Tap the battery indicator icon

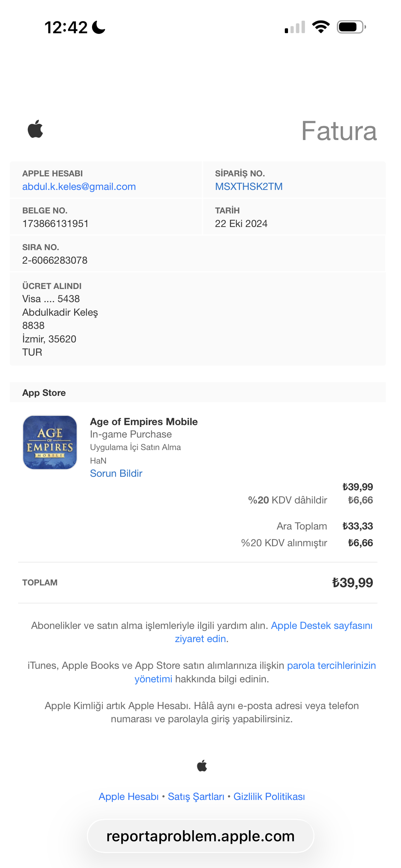351,27
